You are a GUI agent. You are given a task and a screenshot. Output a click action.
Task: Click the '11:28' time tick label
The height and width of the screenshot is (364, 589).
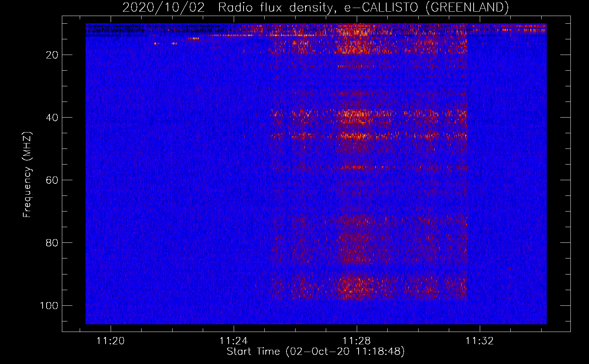[x=357, y=341]
